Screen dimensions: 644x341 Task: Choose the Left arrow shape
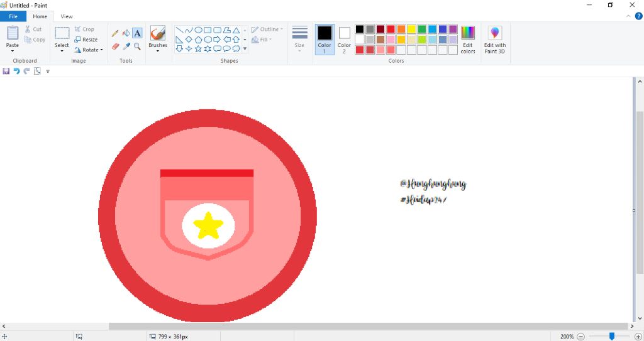(226, 40)
